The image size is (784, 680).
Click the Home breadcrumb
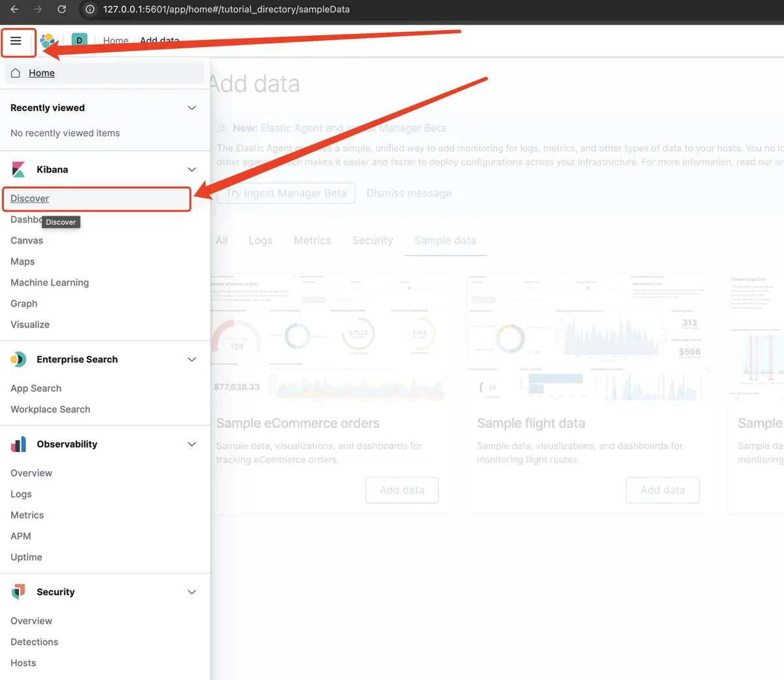tap(116, 40)
